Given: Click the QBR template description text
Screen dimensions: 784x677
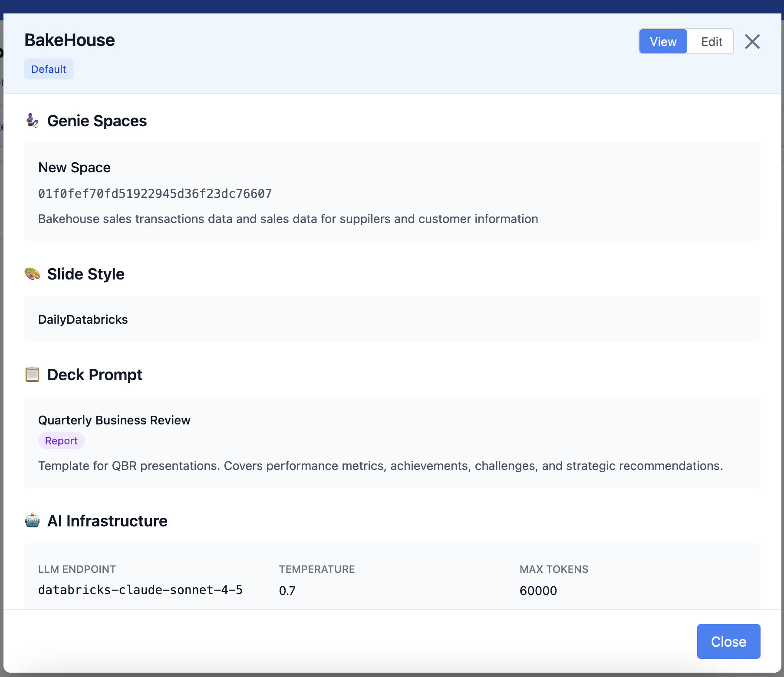Looking at the screenshot, I should 380,466.
